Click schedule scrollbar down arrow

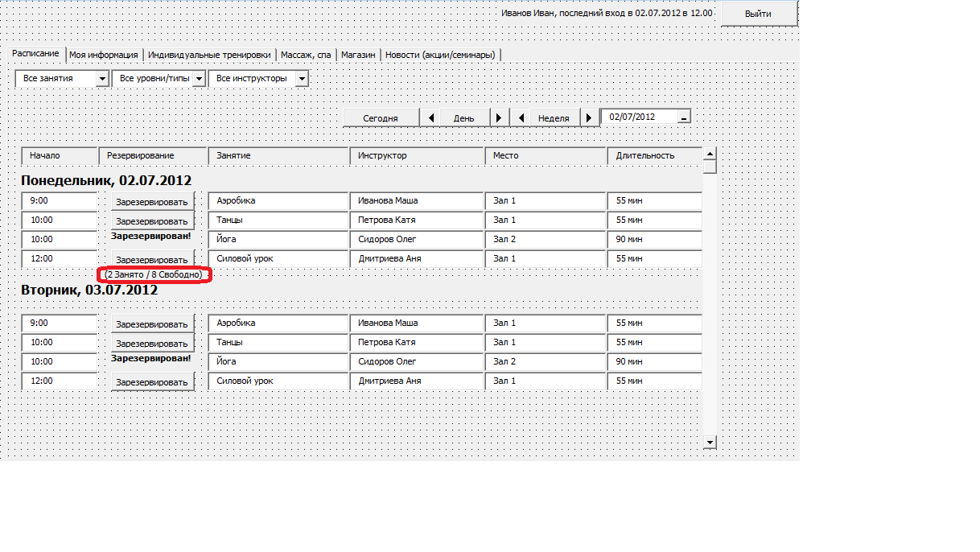[710, 442]
